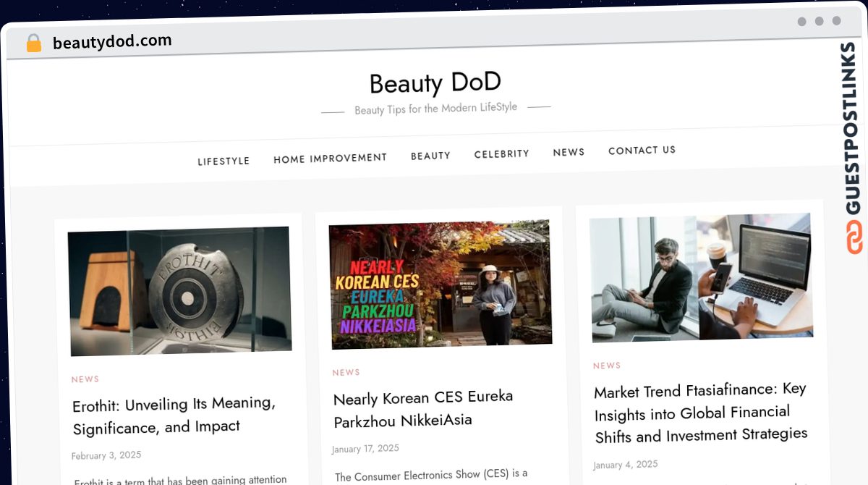The height and width of the screenshot is (485, 868).
Task: Go to Home Improvement section
Action: 330,158
